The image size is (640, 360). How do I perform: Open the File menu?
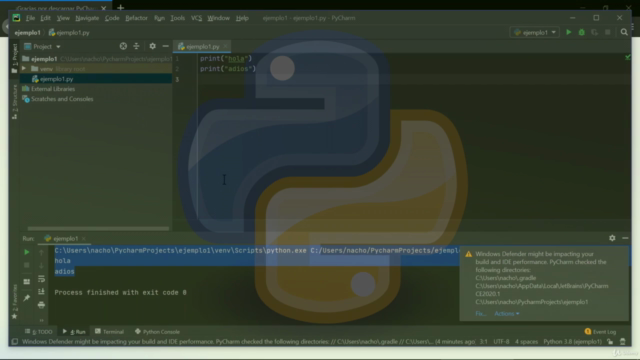(30, 18)
